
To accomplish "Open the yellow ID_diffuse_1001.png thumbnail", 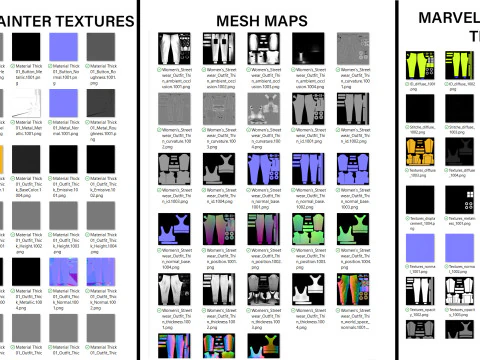I will [420, 65].
